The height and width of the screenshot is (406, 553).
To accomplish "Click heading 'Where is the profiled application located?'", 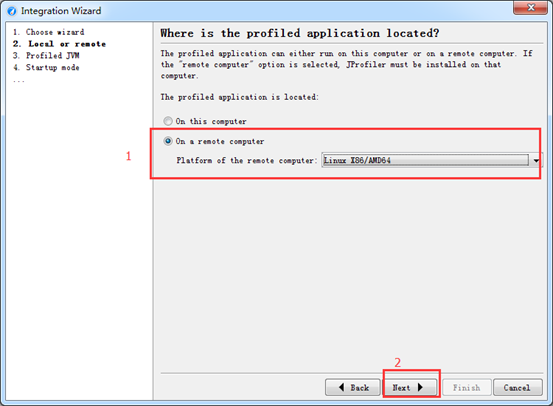I will [300, 34].
